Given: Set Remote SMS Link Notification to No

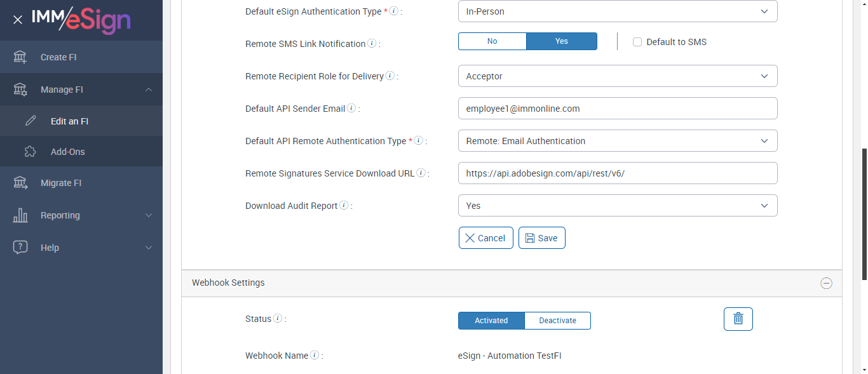Looking at the screenshot, I should tap(492, 41).
